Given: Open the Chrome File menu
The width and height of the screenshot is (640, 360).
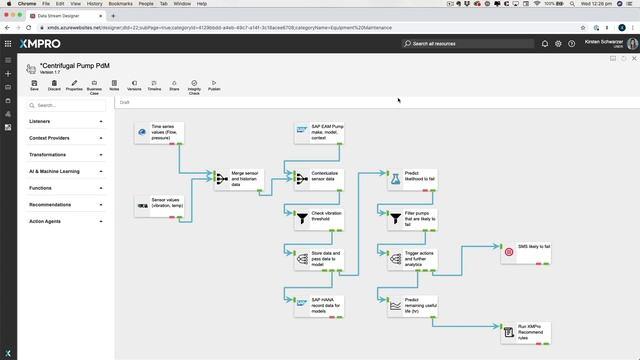Looking at the screenshot, I should 46,4.
